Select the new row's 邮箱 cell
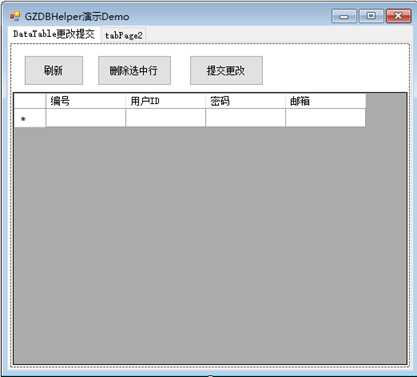Image resolution: width=417 pixels, height=377 pixels. [326, 118]
